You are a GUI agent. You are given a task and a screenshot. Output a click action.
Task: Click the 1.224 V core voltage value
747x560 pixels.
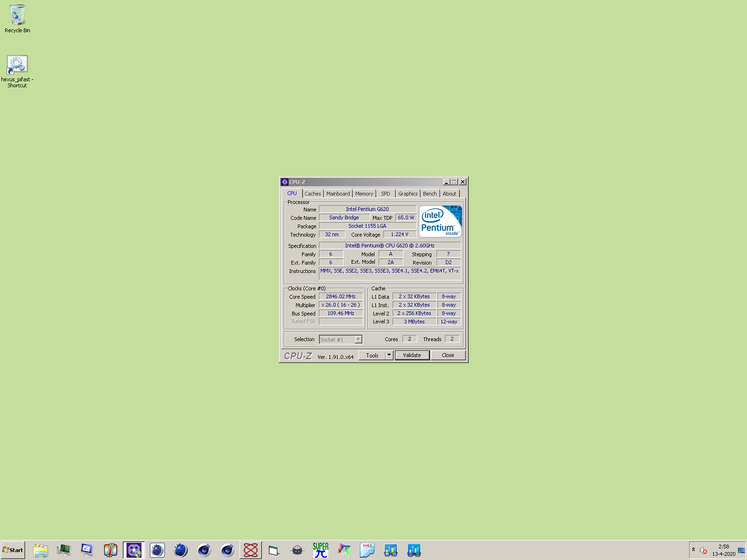400,234
